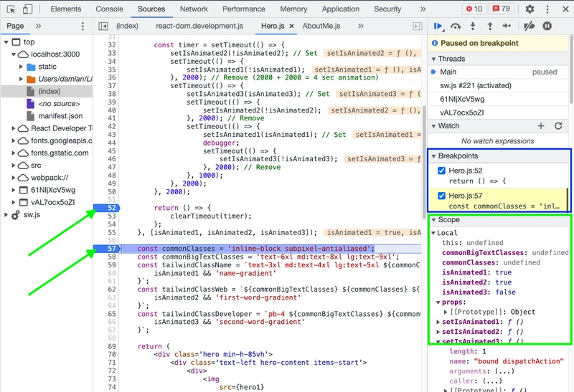The width and height of the screenshot is (574, 392).
Task: Expand the React Developer Tools node
Action: (x=14, y=128)
